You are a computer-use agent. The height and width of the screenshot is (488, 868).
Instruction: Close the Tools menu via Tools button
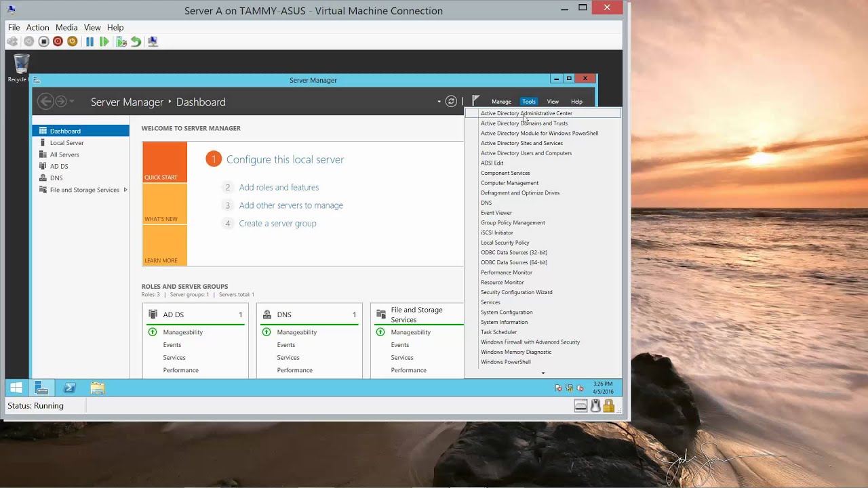pyautogui.click(x=529, y=102)
